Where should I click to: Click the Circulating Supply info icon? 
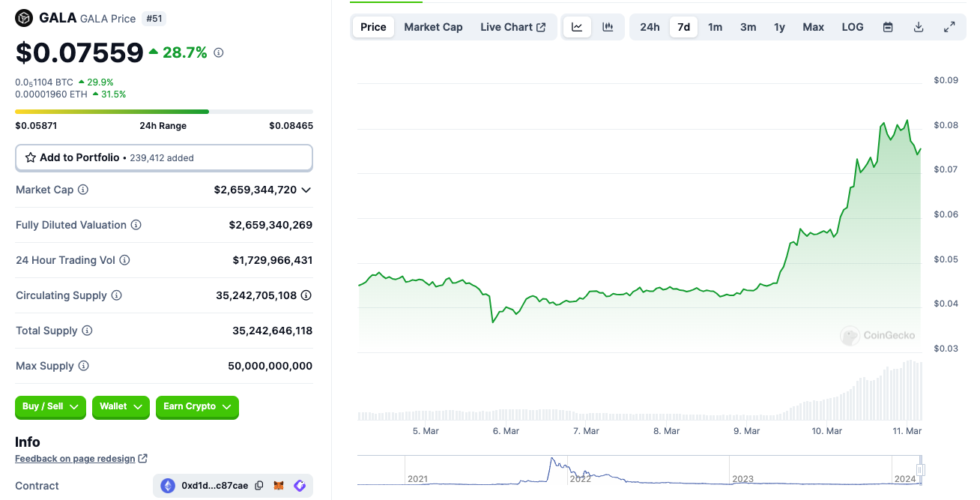[x=116, y=295]
